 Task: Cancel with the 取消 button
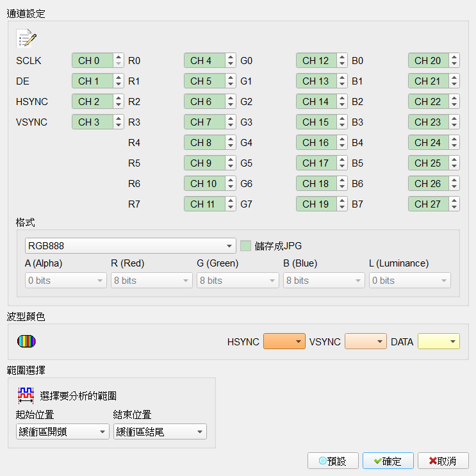tap(443, 461)
